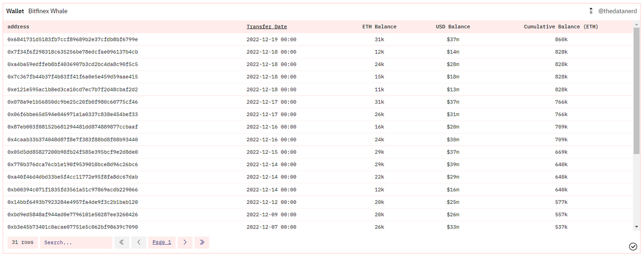The image size is (644, 258).
Task: Click the $39m USD balance cell
Action: (453, 164)
